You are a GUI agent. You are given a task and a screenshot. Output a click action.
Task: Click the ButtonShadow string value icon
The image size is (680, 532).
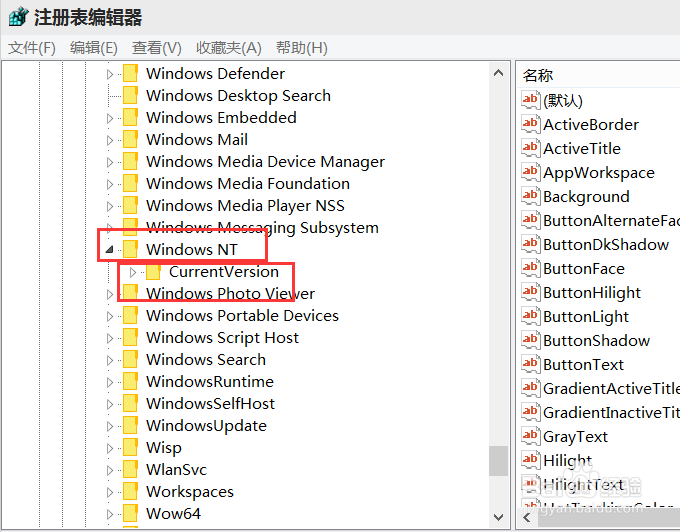click(x=531, y=340)
